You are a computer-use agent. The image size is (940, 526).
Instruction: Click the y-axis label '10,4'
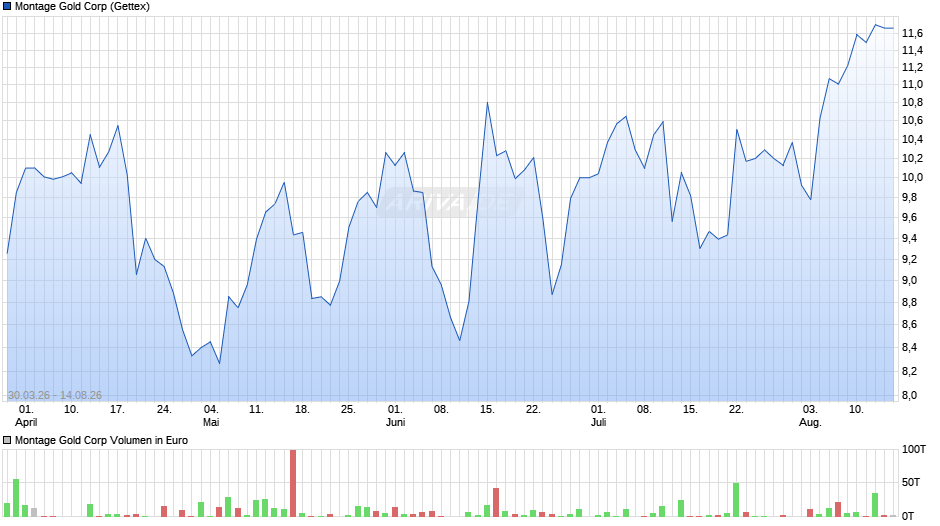(912, 140)
